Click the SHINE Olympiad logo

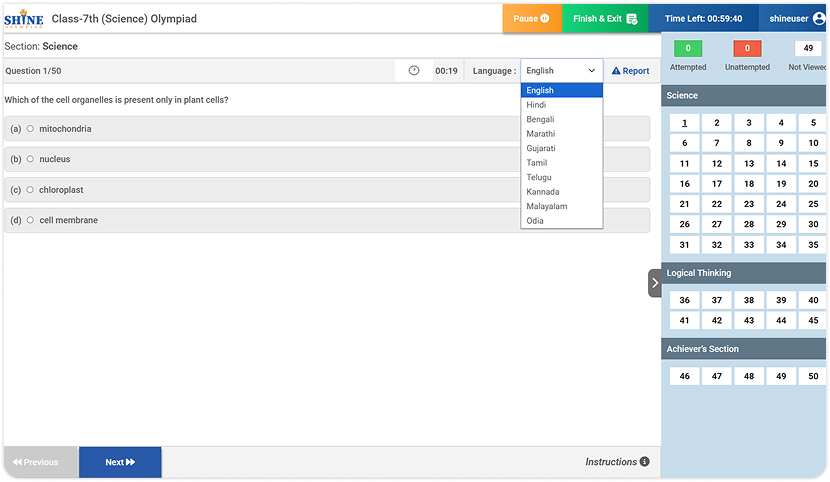22,19
